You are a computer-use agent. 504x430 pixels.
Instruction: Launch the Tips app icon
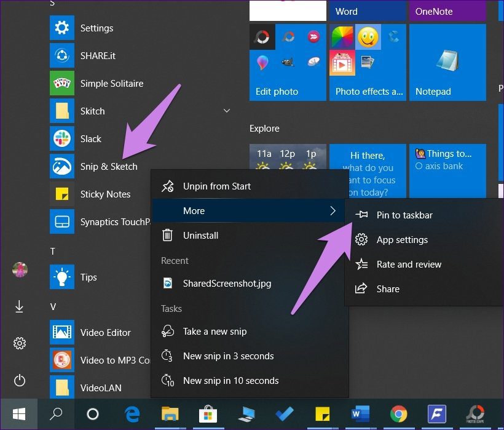[62, 277]
